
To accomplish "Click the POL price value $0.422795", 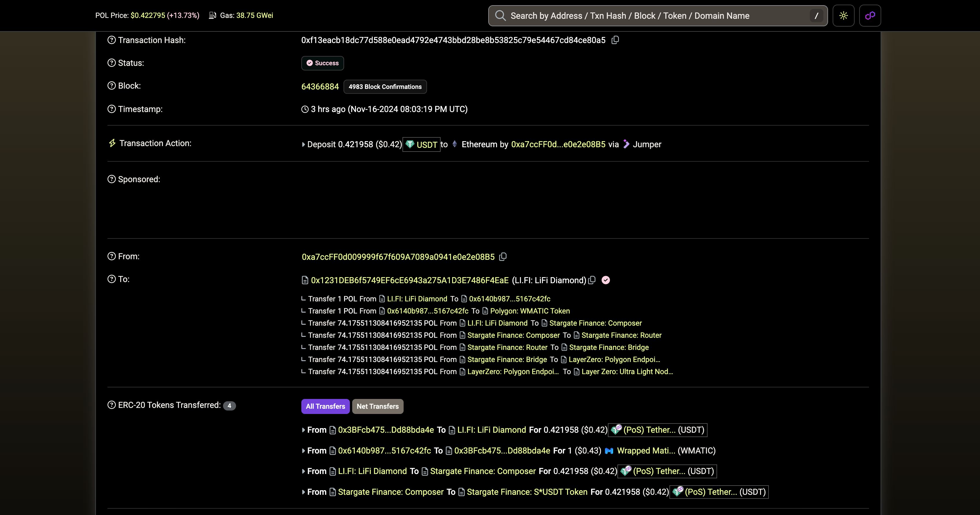I will (148, 16).
